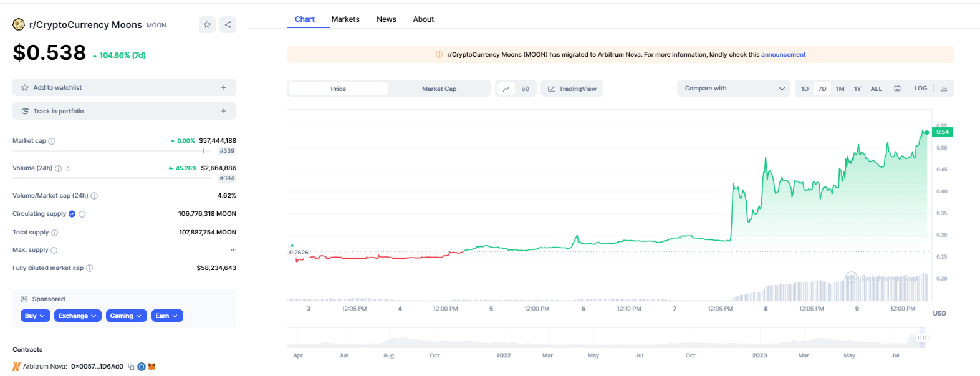Toggle the LOG scale on chart
The image size is (980, 376).
[920, 89]
